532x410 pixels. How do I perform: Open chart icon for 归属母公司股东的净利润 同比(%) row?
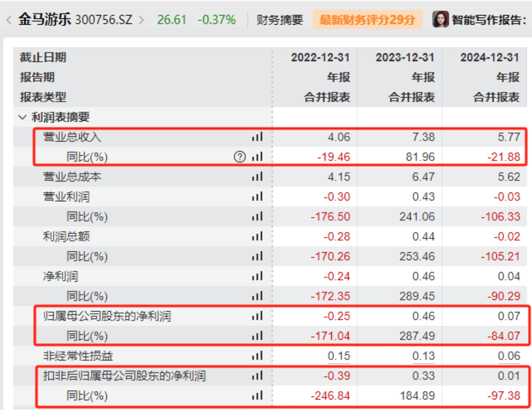(x=257, y=336)
